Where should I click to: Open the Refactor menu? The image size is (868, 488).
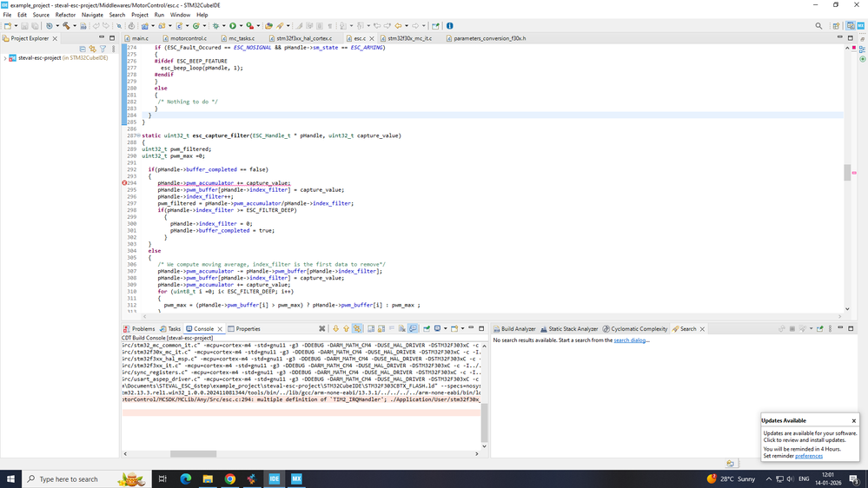[65, 15]
